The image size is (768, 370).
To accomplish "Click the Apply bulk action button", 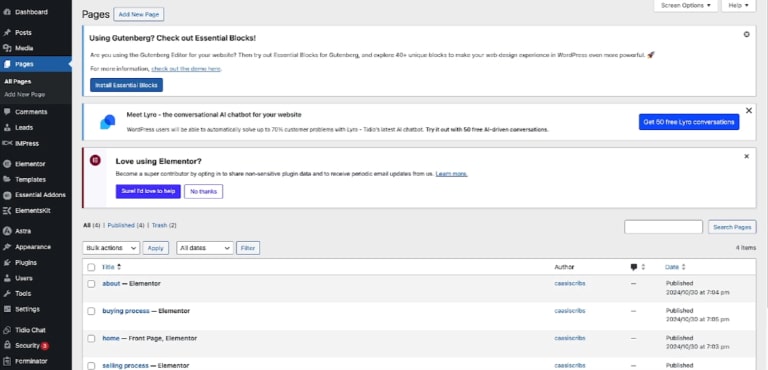I will [x=156, y=248].
